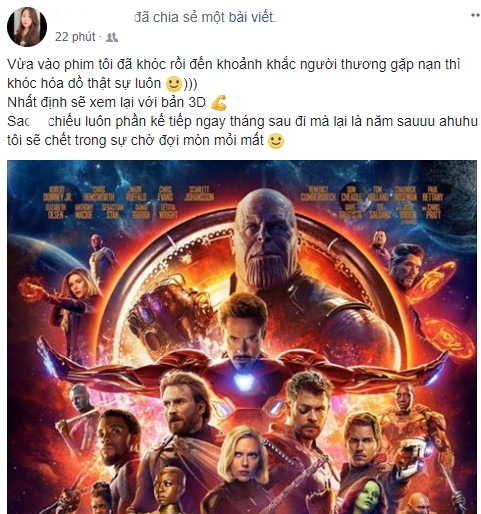
Task: Open the shared Avengers poster image
Action: (x=242, y=337)
